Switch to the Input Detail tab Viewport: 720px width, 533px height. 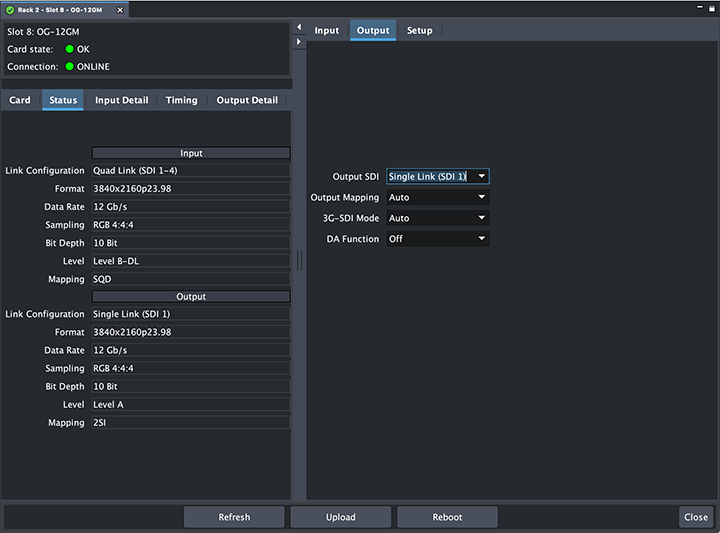121,100
